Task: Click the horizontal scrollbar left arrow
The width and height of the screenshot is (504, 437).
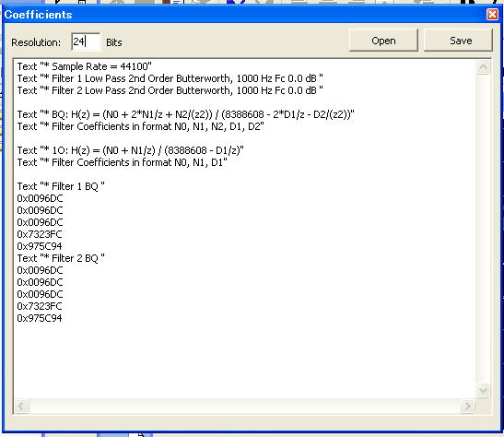Action: (21, 406)
